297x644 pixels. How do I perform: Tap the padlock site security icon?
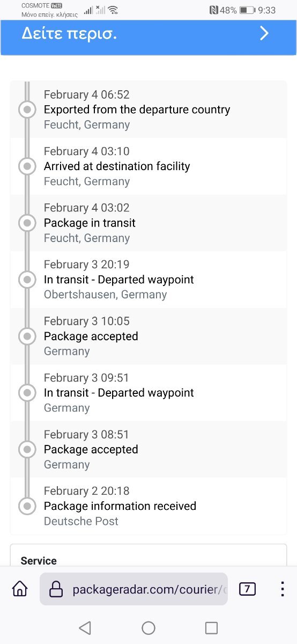[56, 589]
